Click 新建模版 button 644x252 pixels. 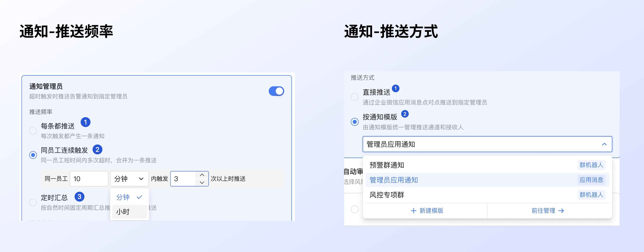point(427,211)
